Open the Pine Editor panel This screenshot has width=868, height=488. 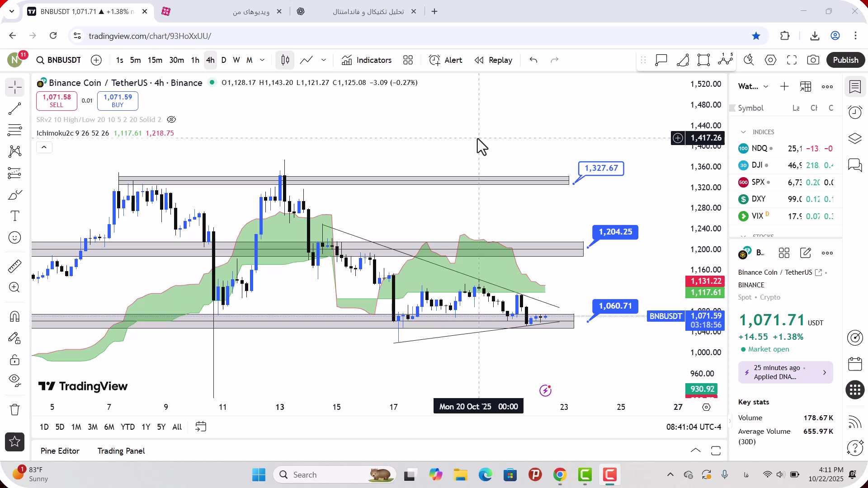[60, 451]
